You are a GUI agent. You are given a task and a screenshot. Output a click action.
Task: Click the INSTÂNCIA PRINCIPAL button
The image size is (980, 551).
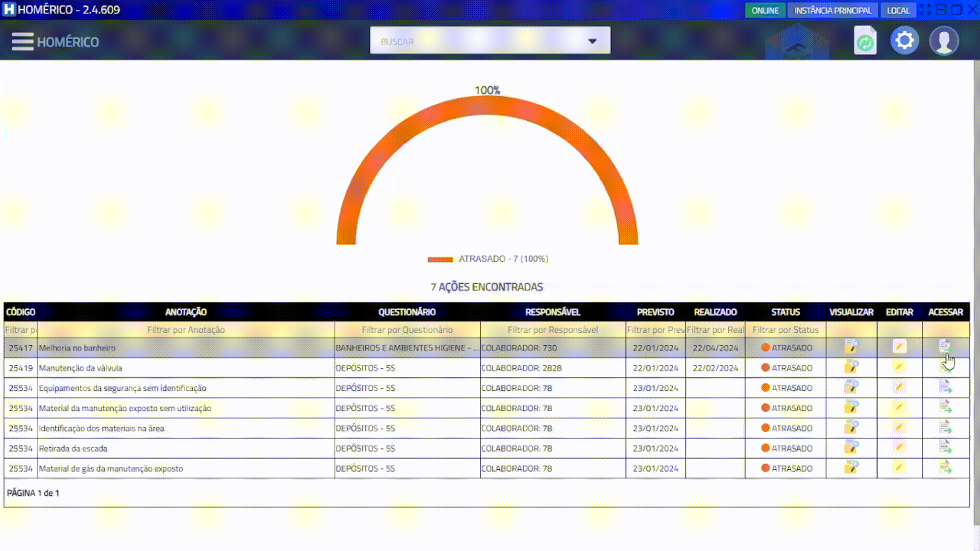click(x=832, y=10)
